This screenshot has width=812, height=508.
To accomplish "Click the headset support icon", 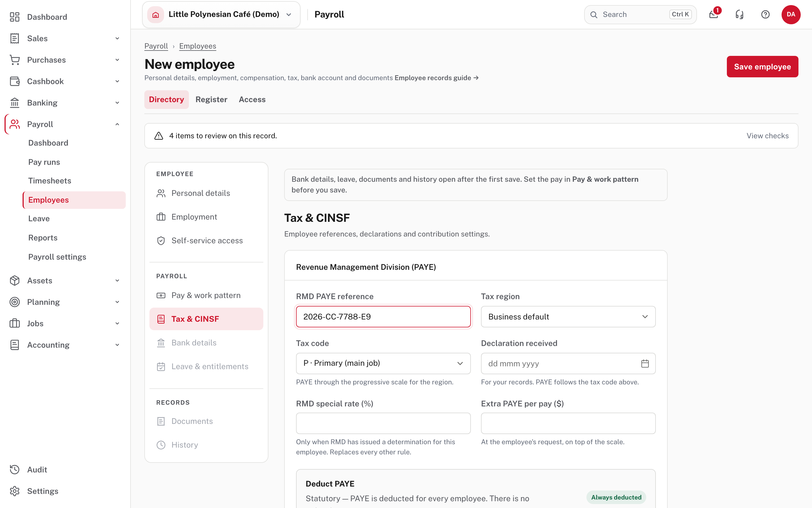I will 740,14.
